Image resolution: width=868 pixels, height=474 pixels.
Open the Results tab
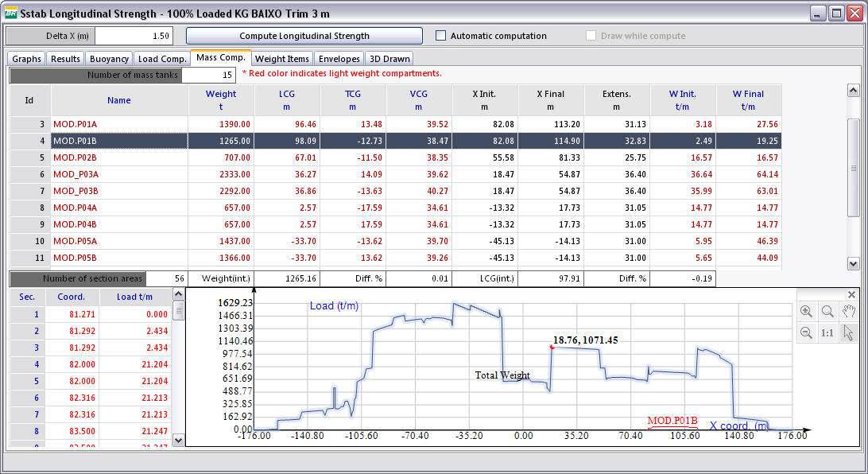coord(65,59)
